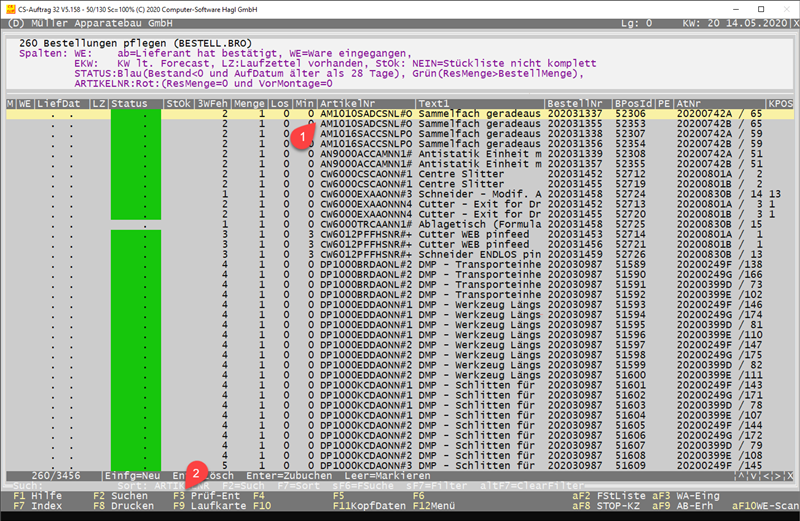Viewport: 800px width, 521px height.
Task: Click red annotation marker number 1
Action: click(x=302, y=136)
